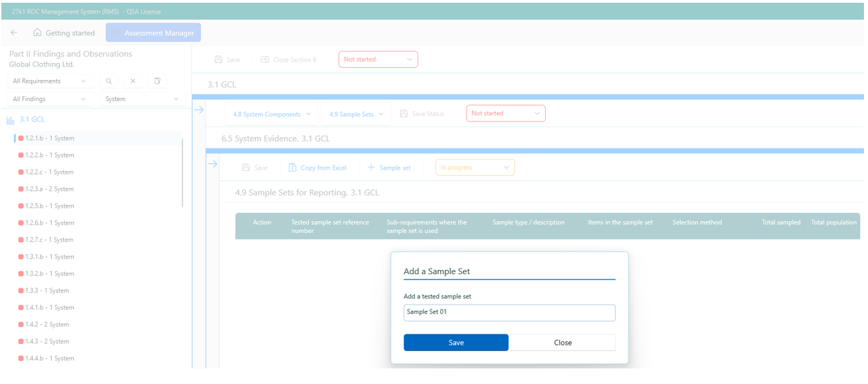The width and height of the screenshot is (868, 384).
Task: Open the 4.9 Sample Sets menu
Action: [x=356, y=114]
